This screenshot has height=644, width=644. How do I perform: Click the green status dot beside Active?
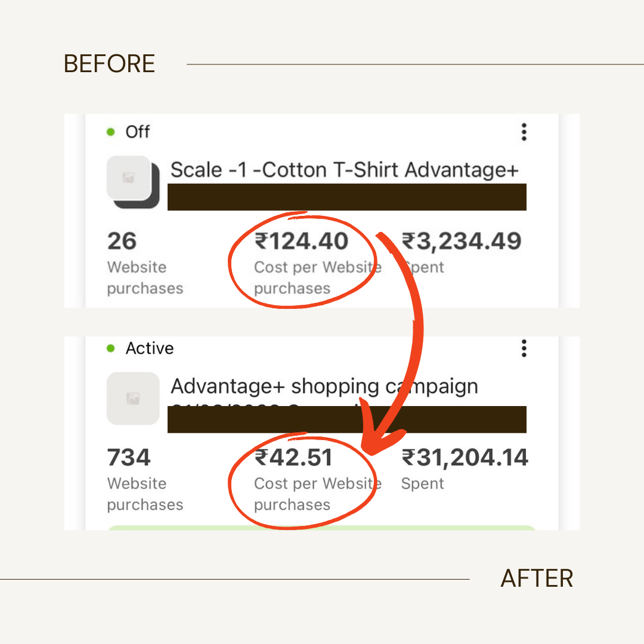point(110,348)
